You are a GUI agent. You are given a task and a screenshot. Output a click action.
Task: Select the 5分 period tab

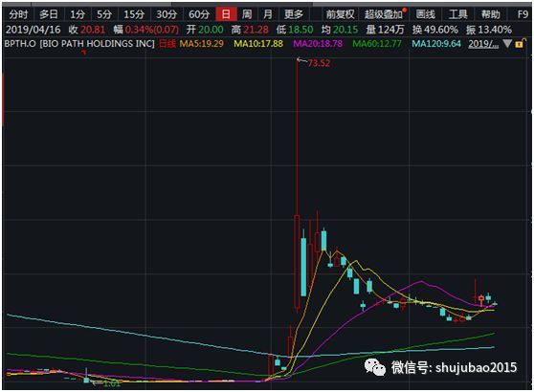pos(104,14)
